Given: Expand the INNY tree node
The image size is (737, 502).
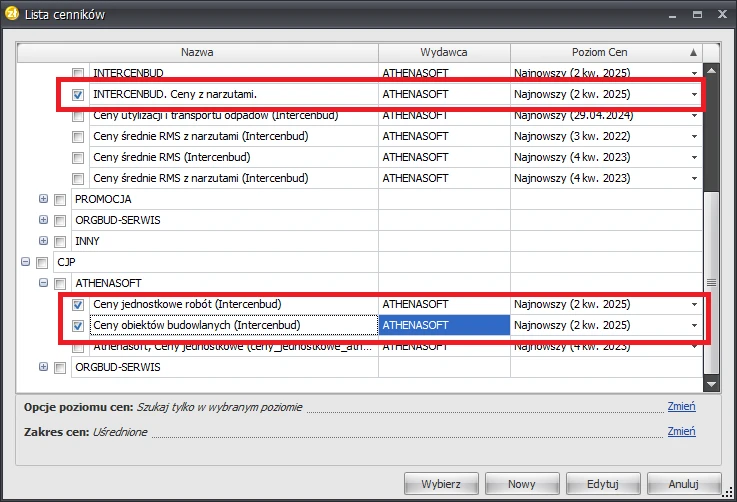Looking at the screenshot, I should point(43,241).
